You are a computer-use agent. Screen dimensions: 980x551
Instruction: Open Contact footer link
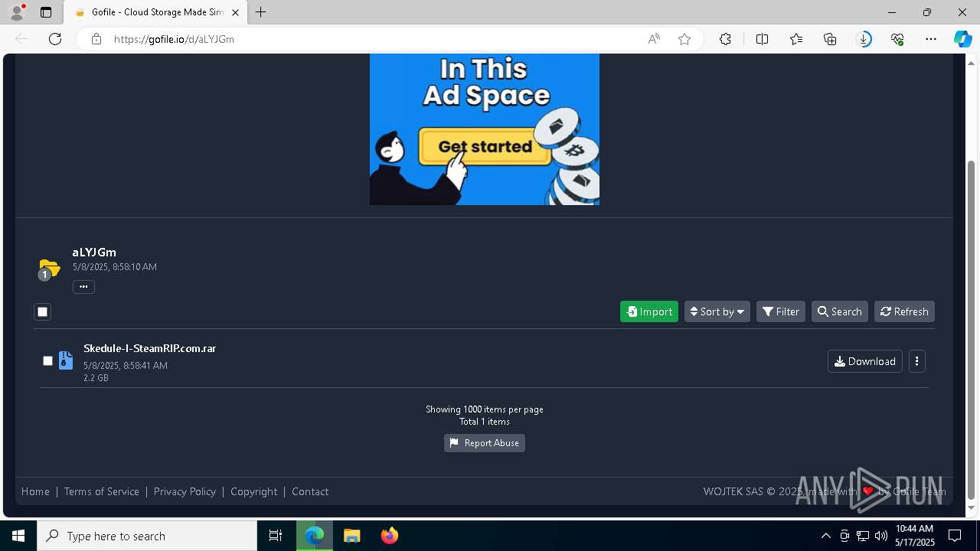pos(310,491)
